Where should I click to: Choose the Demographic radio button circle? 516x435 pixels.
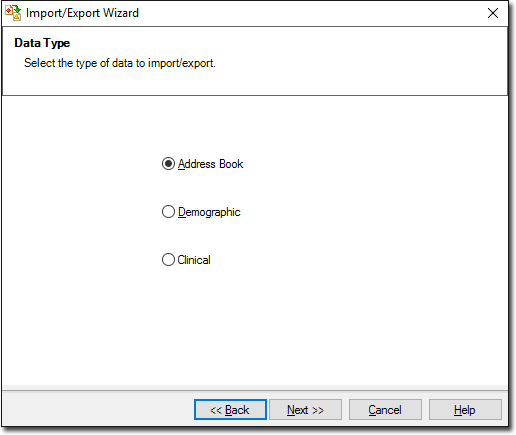(168, 212)
